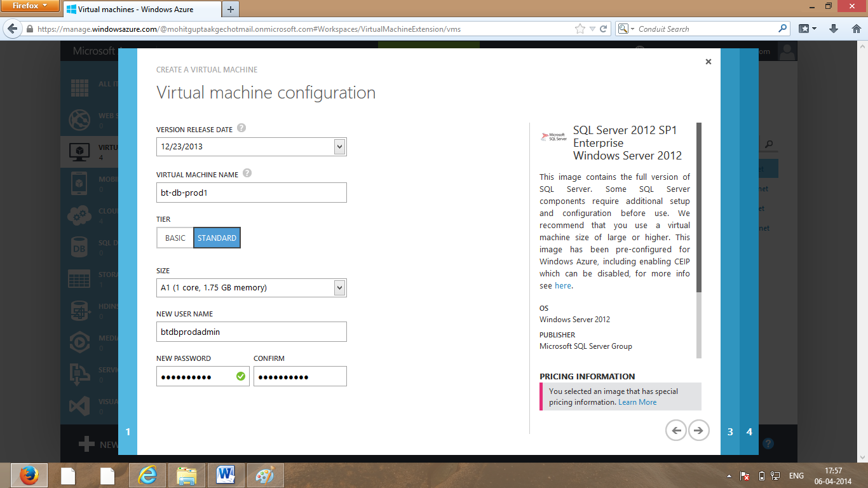This screenshot has width=868, height=488.
Task: Switch to Virtual machines - Windows Azure tab
Action: coord(142,10)
